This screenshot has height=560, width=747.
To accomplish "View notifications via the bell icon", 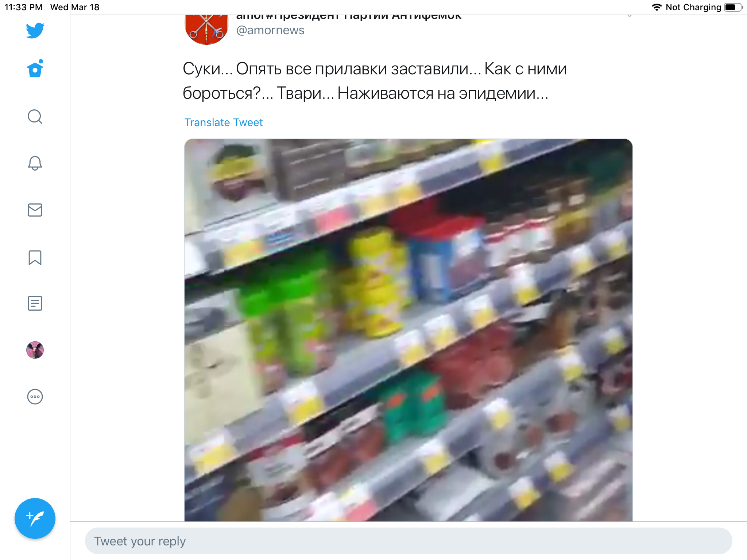I will pyautogui.click(x=35, y=163).
